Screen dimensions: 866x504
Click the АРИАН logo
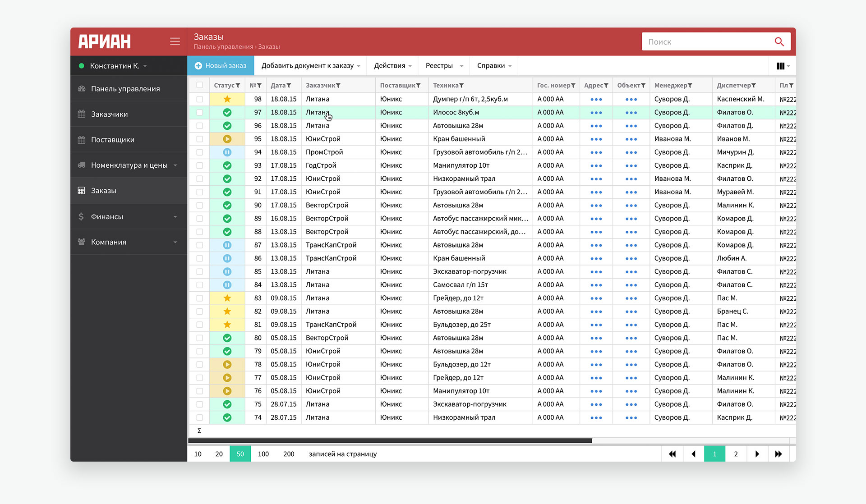pyautogui.click(x=105, y=41)
